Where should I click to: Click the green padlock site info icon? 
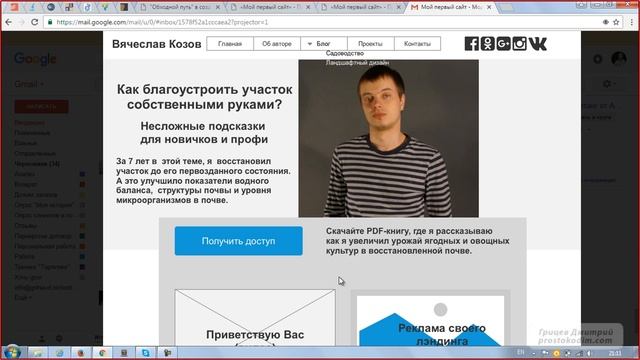tap(50, 22)
